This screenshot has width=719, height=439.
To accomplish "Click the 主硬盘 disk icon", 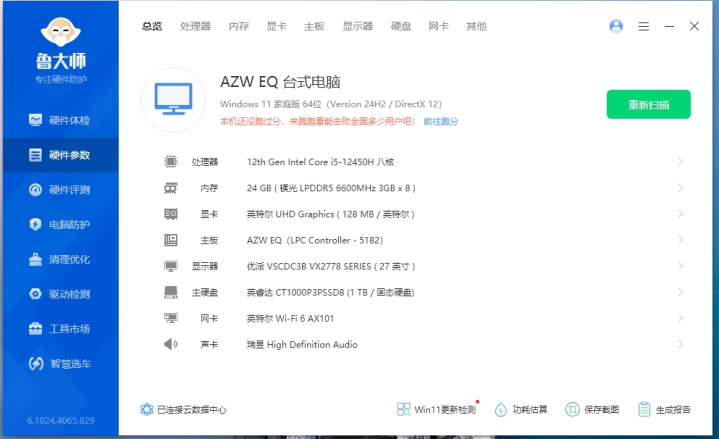I will [171, 292].
